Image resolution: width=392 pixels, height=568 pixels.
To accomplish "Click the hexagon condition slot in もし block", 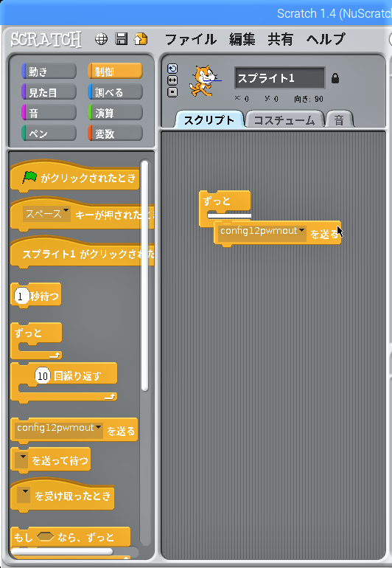I will pos(45,536).
